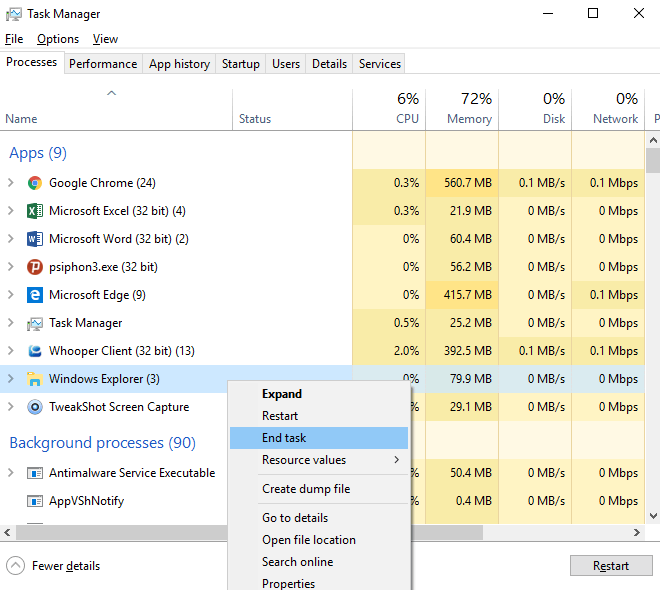The image size is (660, 590).
Task: Sort processes by Memory column
Action: (x=462, y=109)
